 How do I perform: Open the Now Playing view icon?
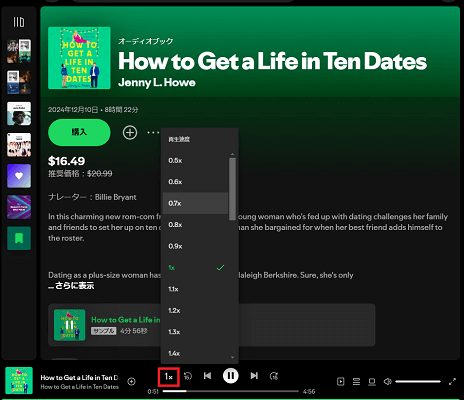coord(340,381)
